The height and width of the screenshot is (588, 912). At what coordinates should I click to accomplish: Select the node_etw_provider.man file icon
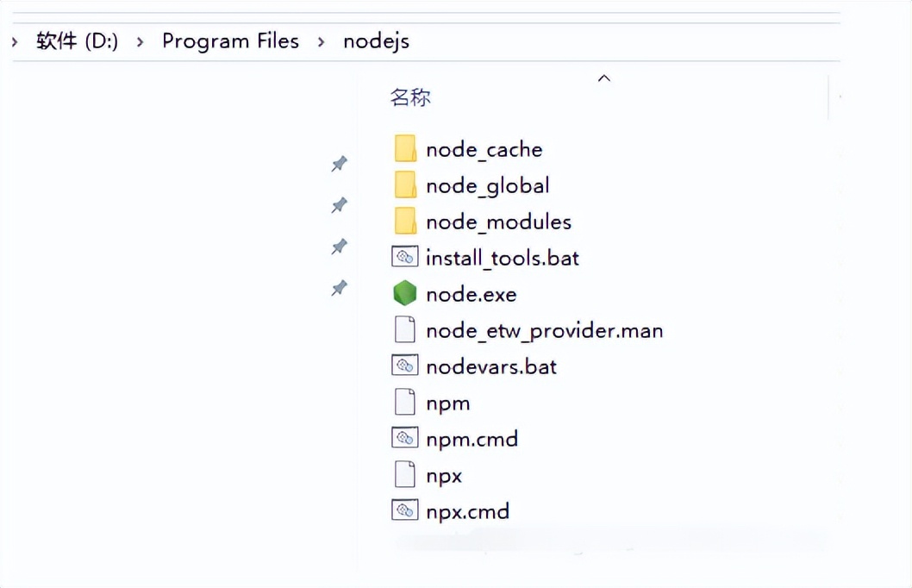point(405,329)
